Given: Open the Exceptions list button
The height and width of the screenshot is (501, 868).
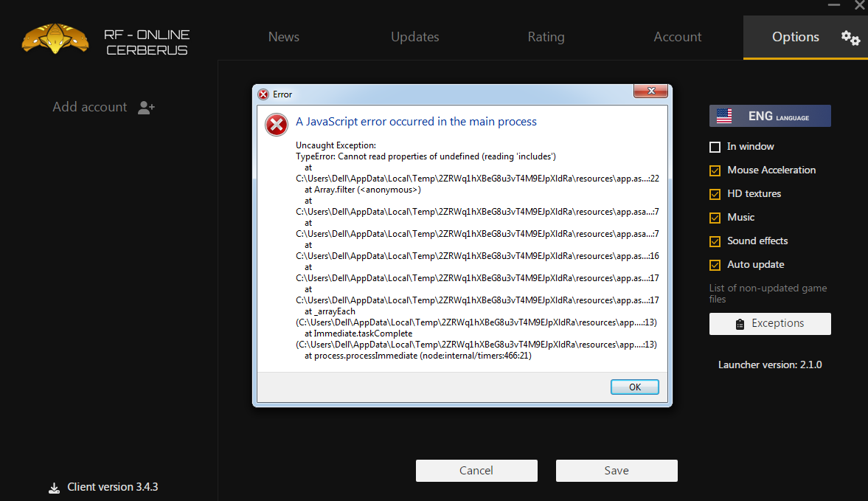Looking at the screenshot, I should point(770,324).
